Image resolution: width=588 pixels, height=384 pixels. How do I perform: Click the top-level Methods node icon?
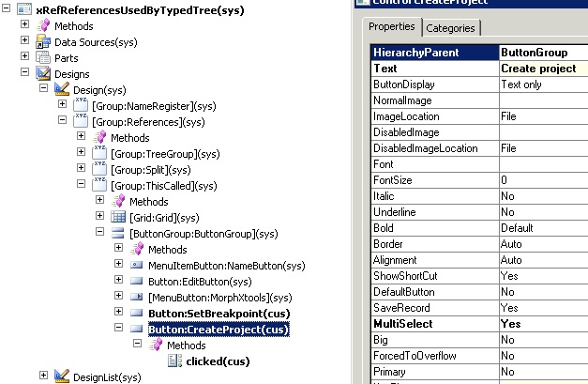(x=43, y=25)
